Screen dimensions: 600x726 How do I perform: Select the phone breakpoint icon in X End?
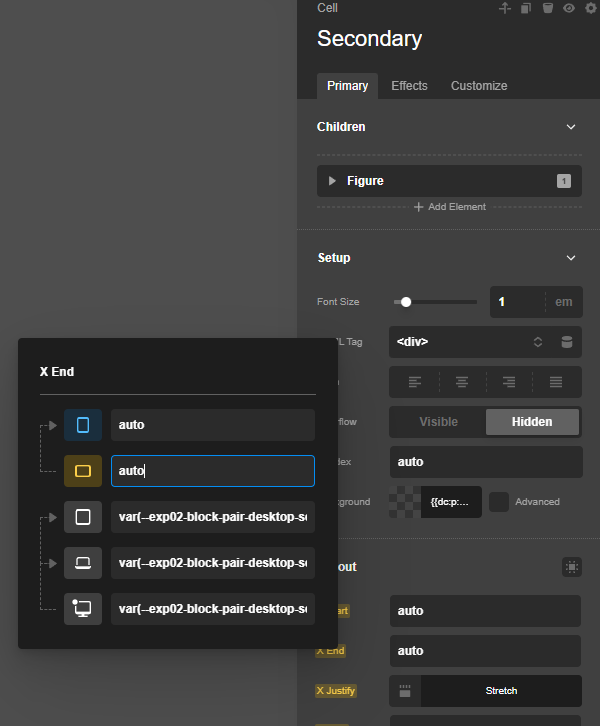tap(83, 425)
